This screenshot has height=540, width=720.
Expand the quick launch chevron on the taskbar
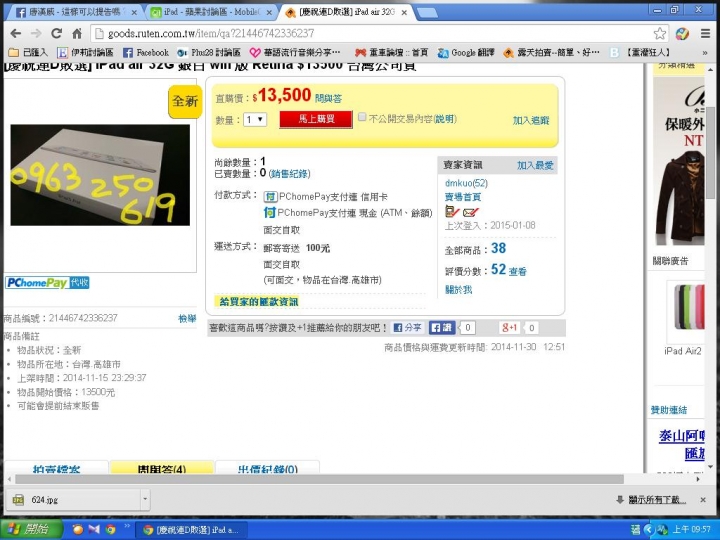coord(127,526)
